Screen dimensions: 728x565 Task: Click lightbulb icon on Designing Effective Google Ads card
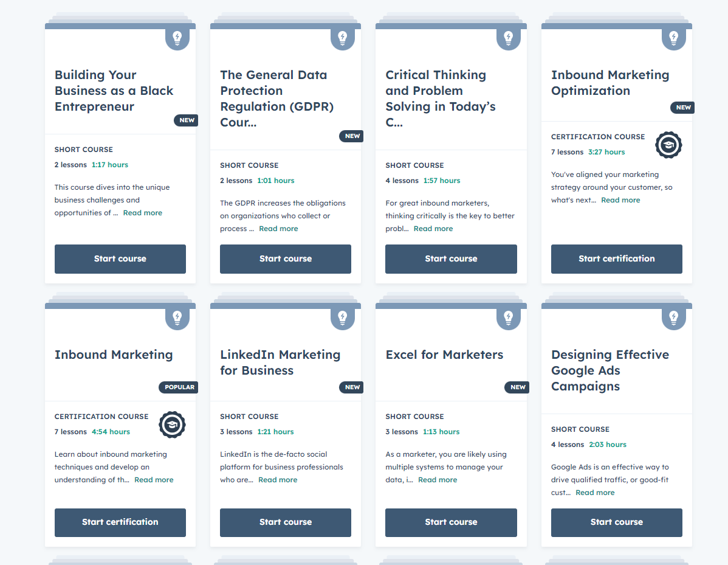point(673,317)
